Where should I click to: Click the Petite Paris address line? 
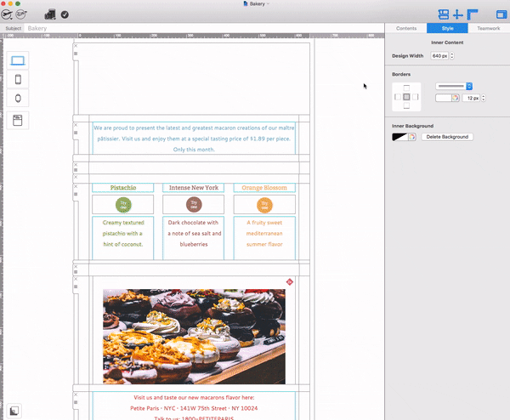(x=194, y=408)
